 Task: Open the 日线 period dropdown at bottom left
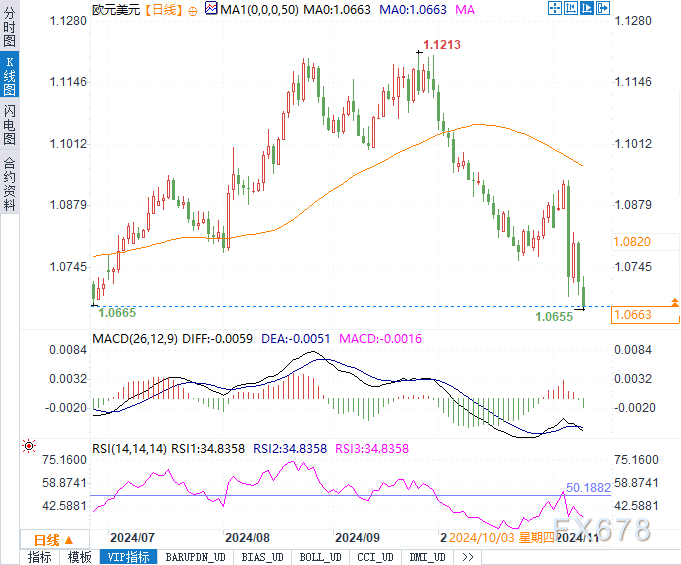tap(46, 538)
